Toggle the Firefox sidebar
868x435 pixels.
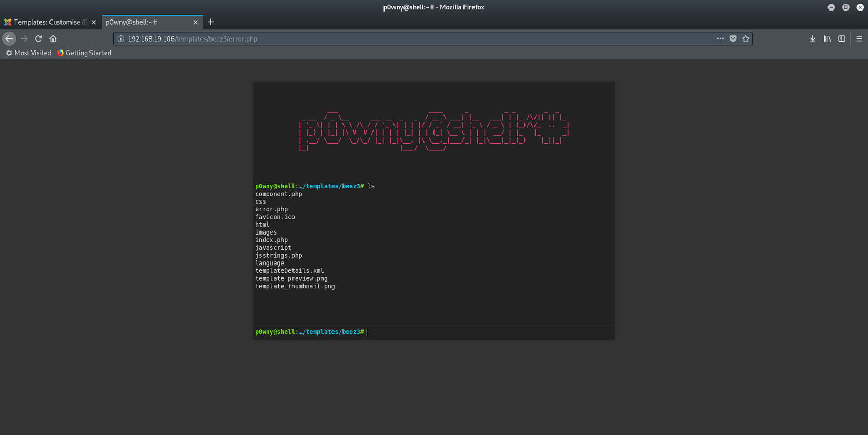tap(842, 38)
